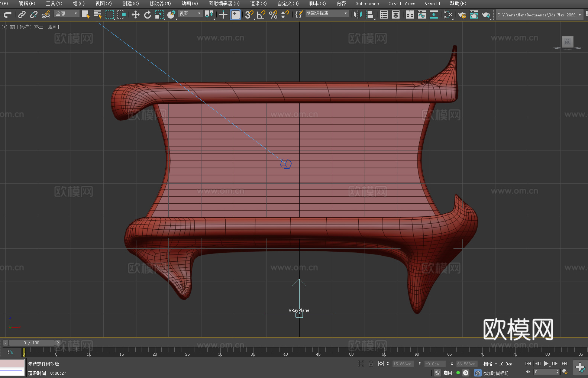Show the Ribbon toggle icon
Viewport: 588px width, 378px height.
click(410, 14)
